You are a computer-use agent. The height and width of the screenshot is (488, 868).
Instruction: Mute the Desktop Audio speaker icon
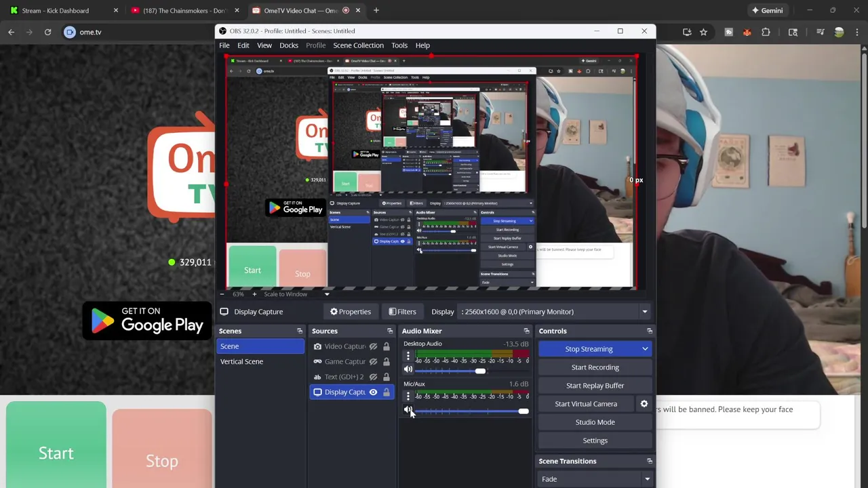[408, 370]
